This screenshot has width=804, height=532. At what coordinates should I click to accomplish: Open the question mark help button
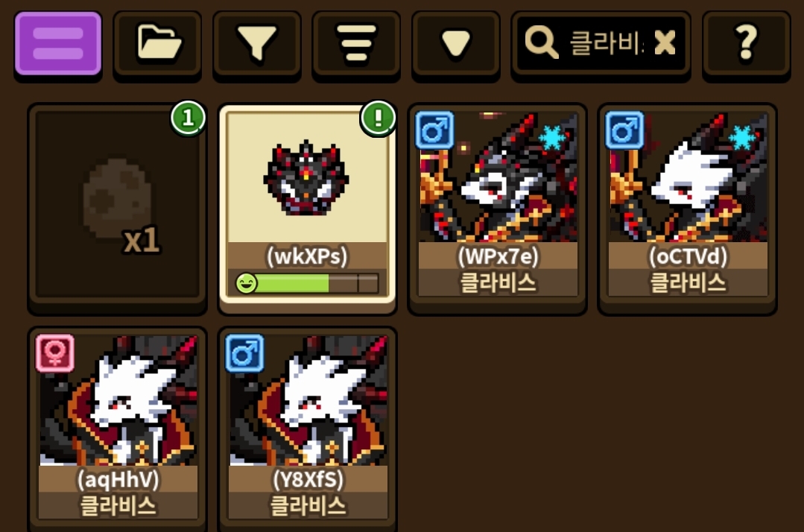click(x=746, y=43)
